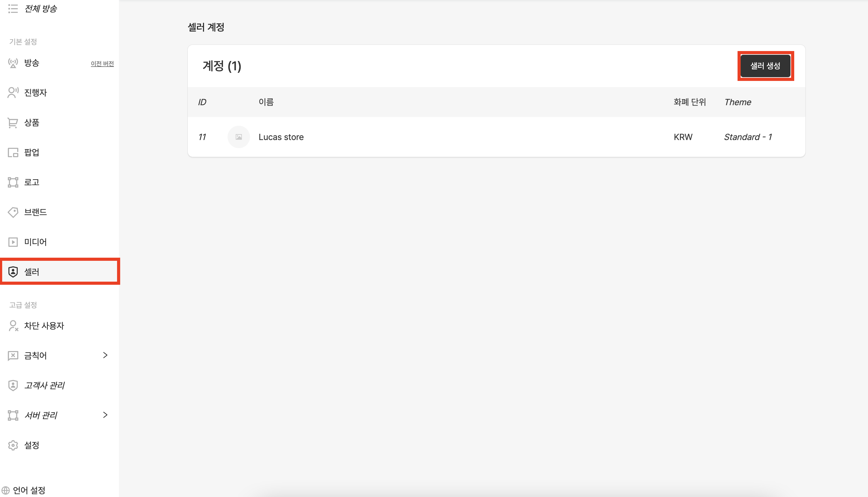Screen dimensions: 868x497
Task: Go to the 방송 menu item
Action: (32, 63)
